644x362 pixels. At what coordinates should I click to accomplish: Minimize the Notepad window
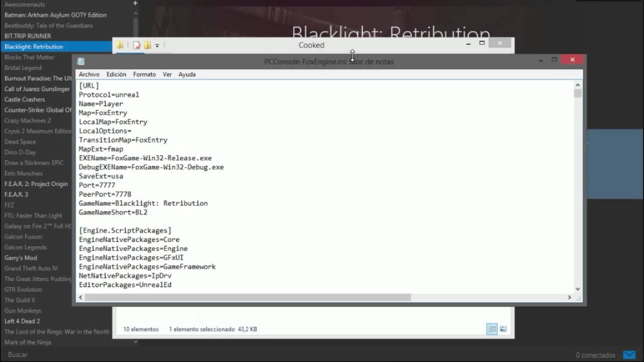(541, 60)
